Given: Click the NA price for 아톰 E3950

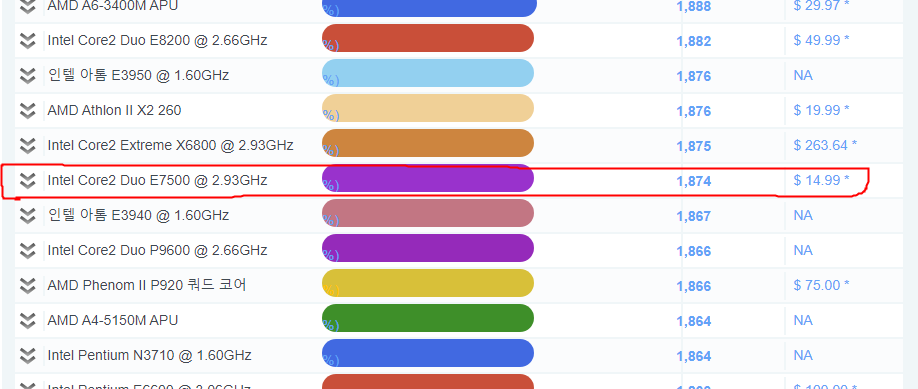Looking at the screenshot, I should click(x=803, y=75).
